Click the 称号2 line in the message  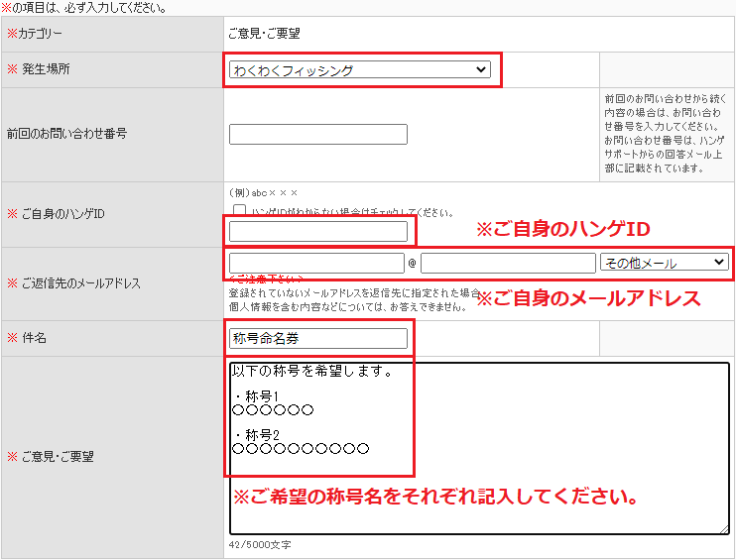(256, 435)
